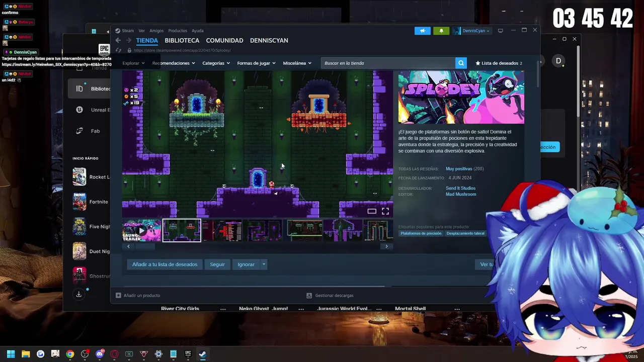Open the green notifications bell
This screenshot has width=644, height=362.
click(x=441, y=31)
